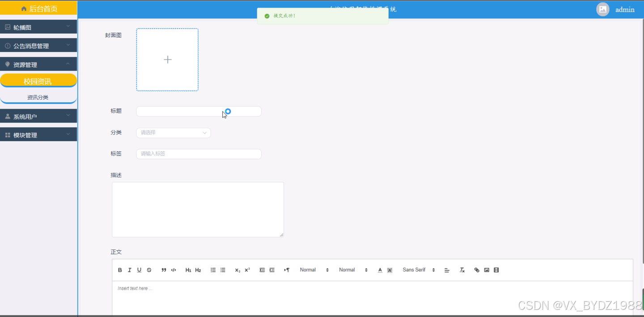The height and width of the screenshot is (317, 644).
Task: Open the 公告消息管理 sidebar menu
Action: pyautogui.click(x=38, y=45)
